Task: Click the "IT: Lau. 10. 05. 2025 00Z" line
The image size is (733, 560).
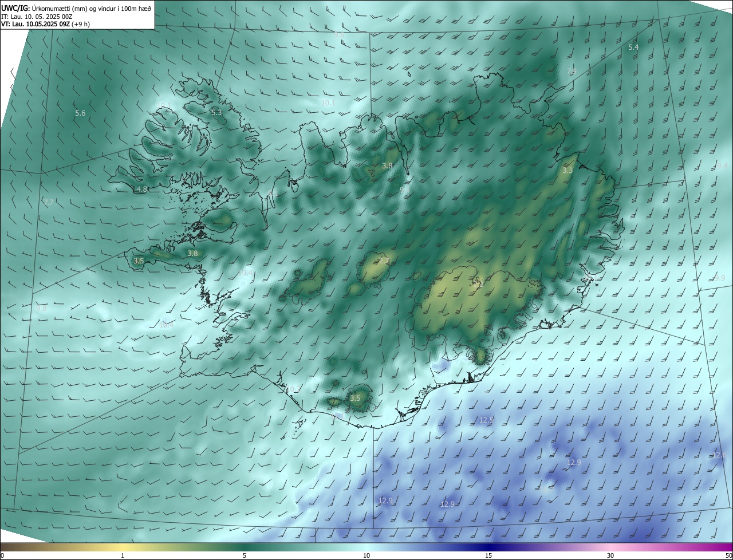Action: pyautogui.click(x=38, y=16)
